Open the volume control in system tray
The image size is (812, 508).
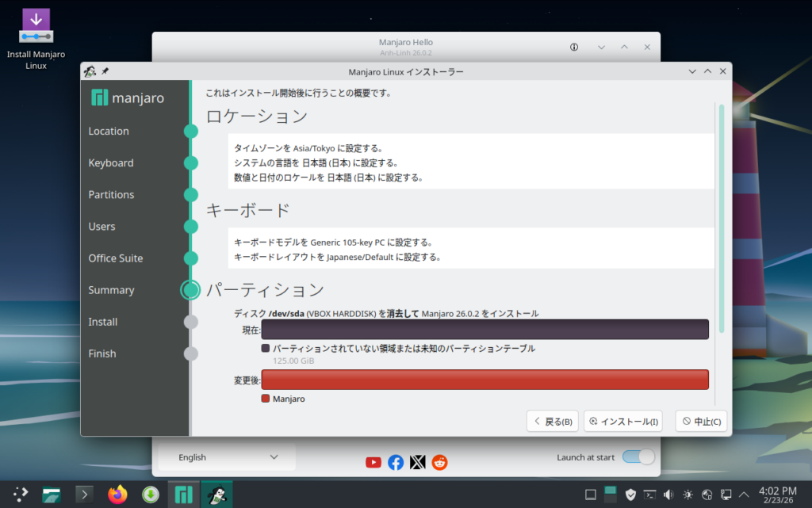(x=668, y=495)
